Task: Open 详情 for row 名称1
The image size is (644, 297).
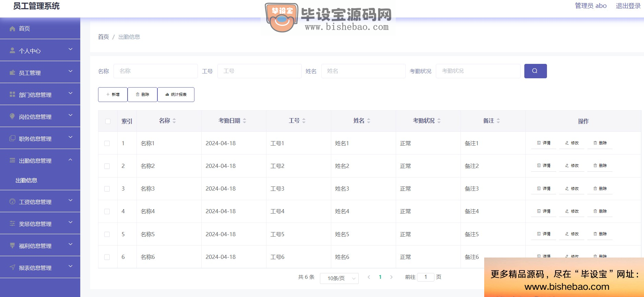Action: 544,143
